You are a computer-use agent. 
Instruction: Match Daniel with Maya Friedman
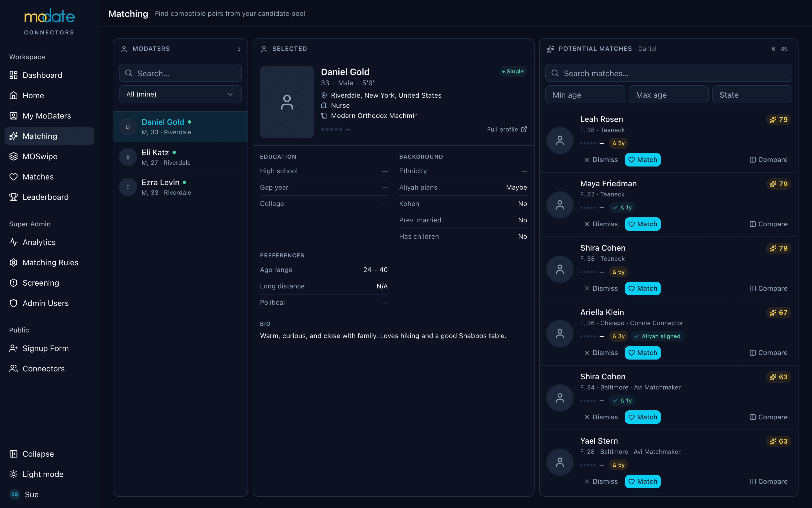pyautogui.click(x=643, y=224)
